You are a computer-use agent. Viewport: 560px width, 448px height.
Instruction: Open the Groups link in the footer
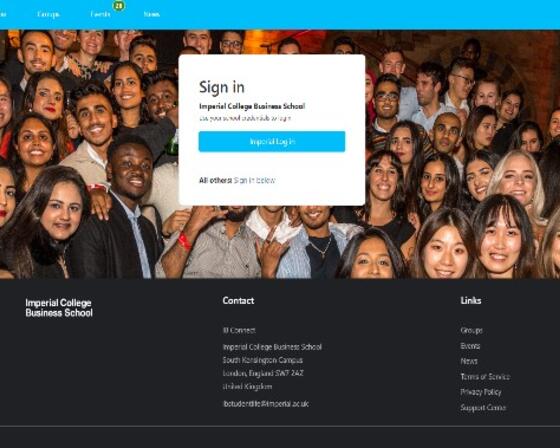[x=471, y=330]
